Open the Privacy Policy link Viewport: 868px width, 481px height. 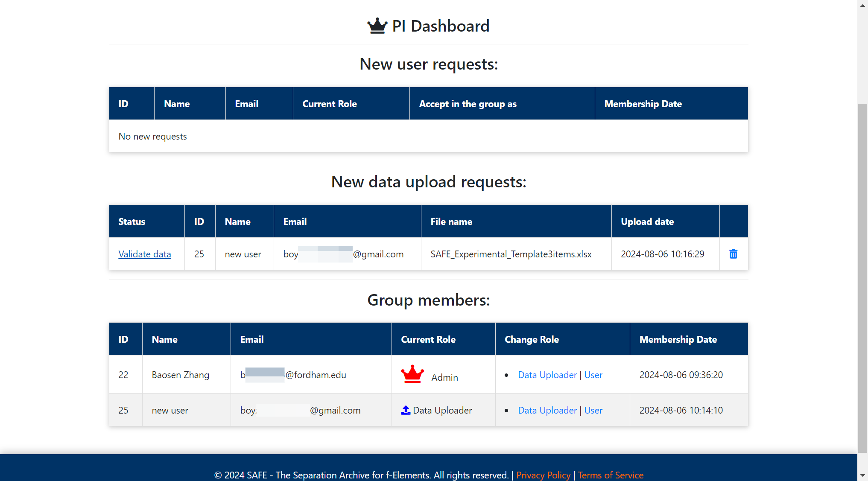(x=543, y=475)
